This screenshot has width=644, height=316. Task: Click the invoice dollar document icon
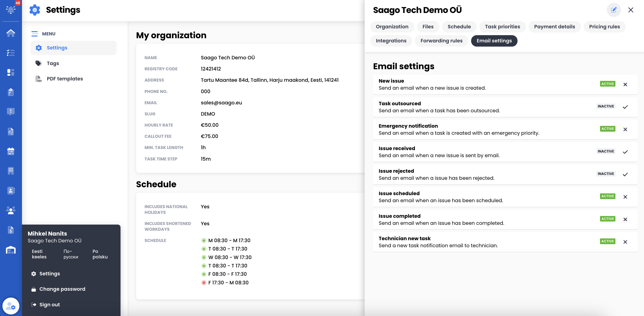11,230
